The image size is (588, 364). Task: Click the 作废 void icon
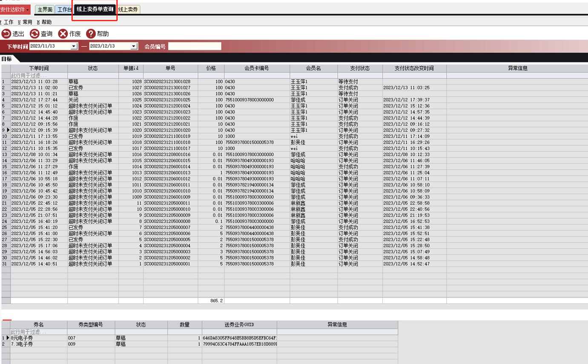click(63, 34)
